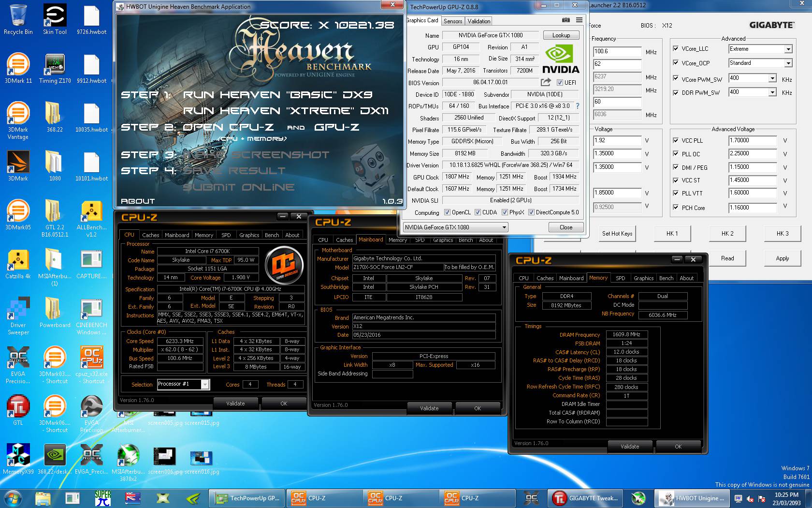Click the GPU-Z BIOS save/share icon
The height and width of the screenshot is (508, 812).
(546, 82)
